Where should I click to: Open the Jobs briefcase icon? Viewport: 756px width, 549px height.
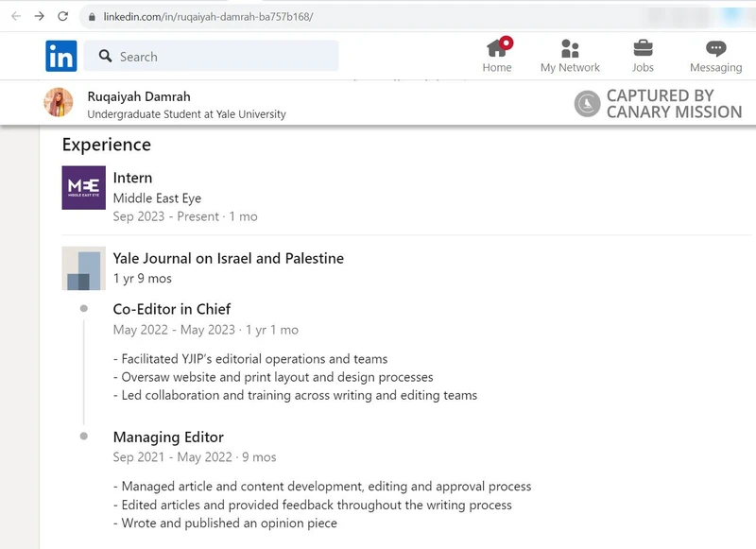point(643,48)
